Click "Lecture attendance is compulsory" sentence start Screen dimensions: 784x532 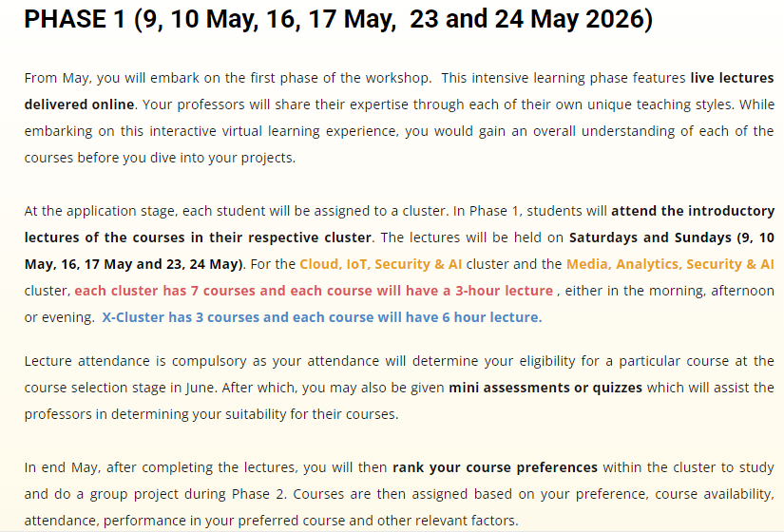click(x=124, y=361)
